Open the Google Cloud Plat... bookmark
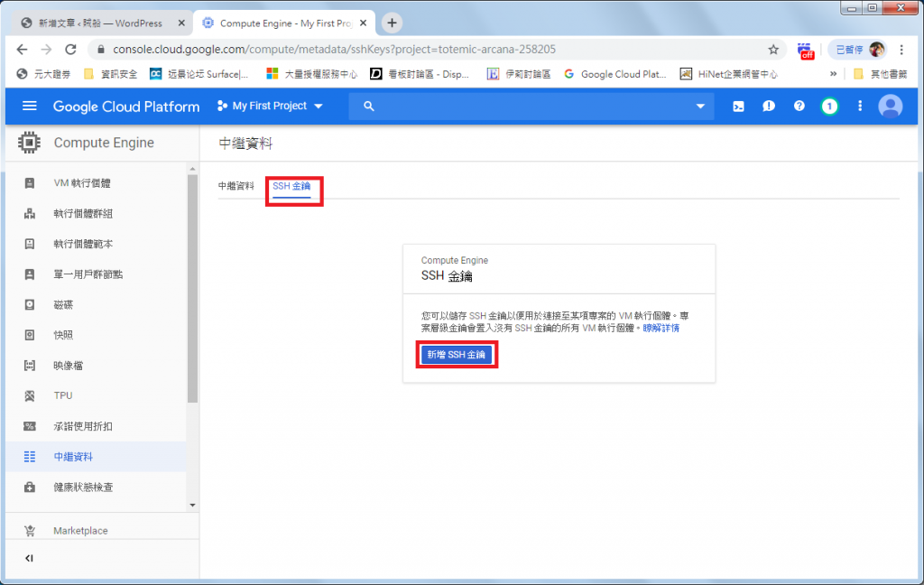 point(615,74)
